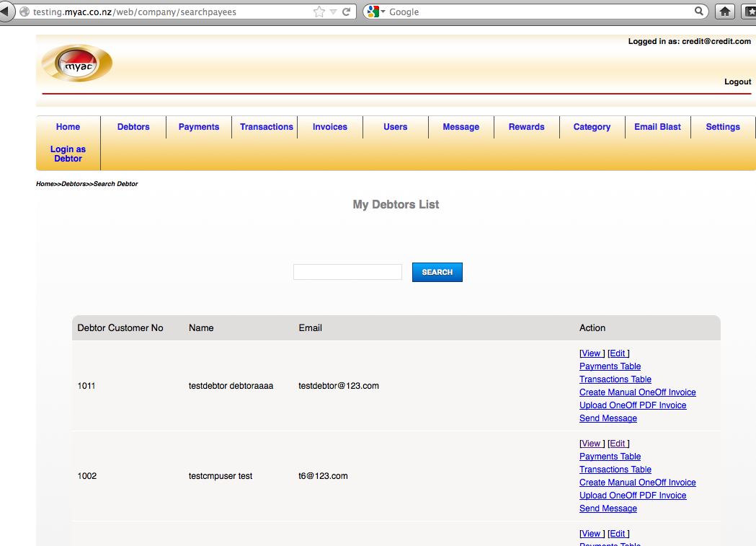Image resolution: width=756 pixels, height=546 pixels.
Task: Click the Home>>Debtors>>Search Debtor breadcrumb
Action: [86, 184]
